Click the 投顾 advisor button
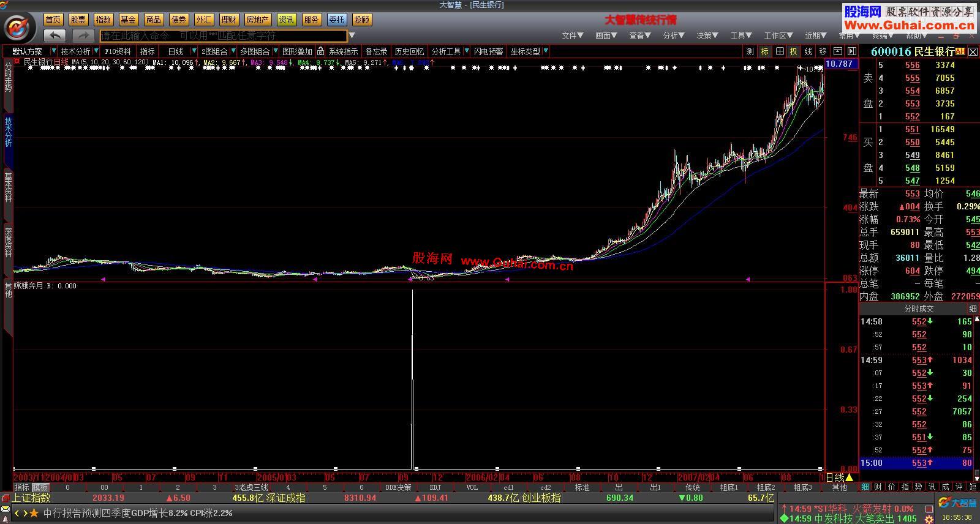Screen dimensions: 980x524 pos(362,20)
